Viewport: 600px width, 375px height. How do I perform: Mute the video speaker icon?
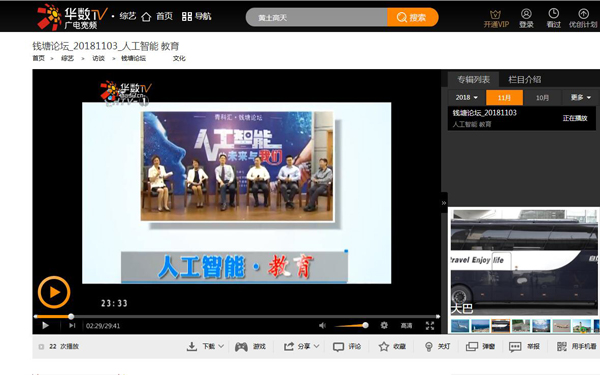[x=323, y=325]
